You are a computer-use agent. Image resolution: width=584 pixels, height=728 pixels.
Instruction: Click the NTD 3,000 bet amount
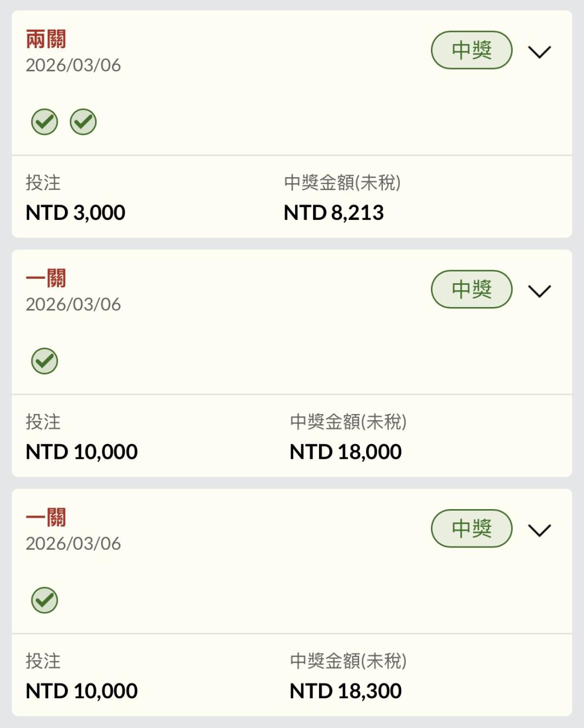tap(76, 213)
